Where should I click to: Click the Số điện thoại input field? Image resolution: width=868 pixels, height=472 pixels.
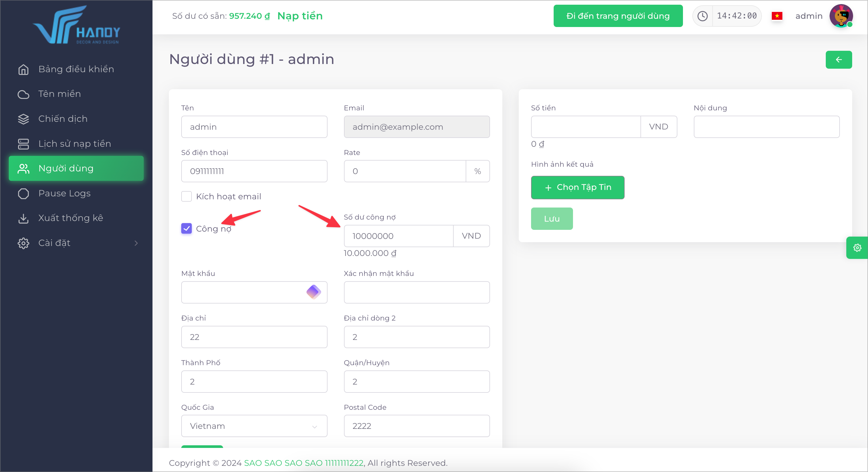(x=254, y=171)
